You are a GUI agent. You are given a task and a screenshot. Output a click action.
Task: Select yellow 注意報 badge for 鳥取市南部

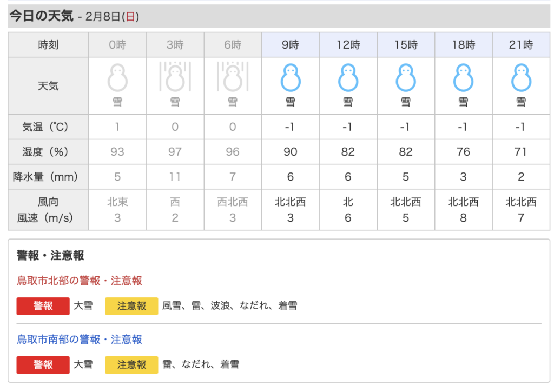point(131,365)
